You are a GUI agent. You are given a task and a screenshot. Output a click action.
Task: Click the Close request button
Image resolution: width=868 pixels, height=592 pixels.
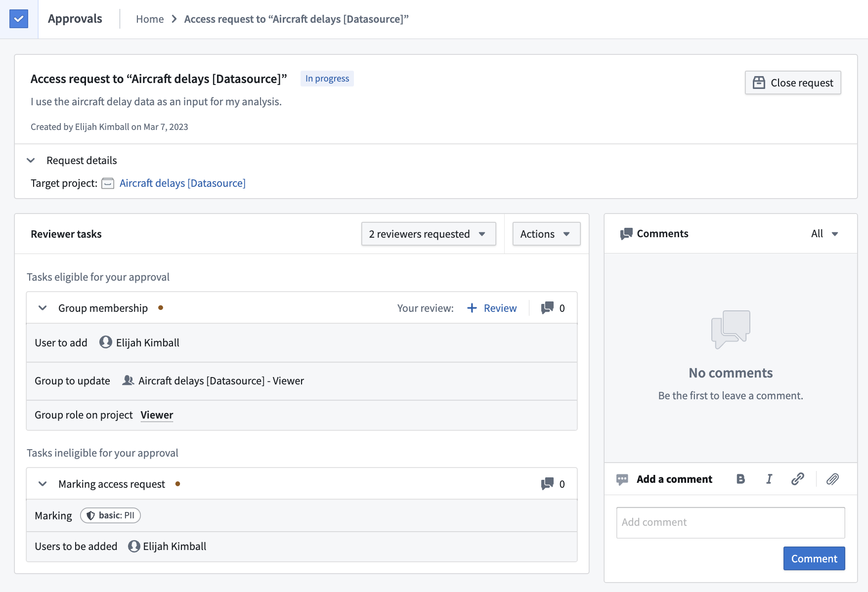point(793,83)
